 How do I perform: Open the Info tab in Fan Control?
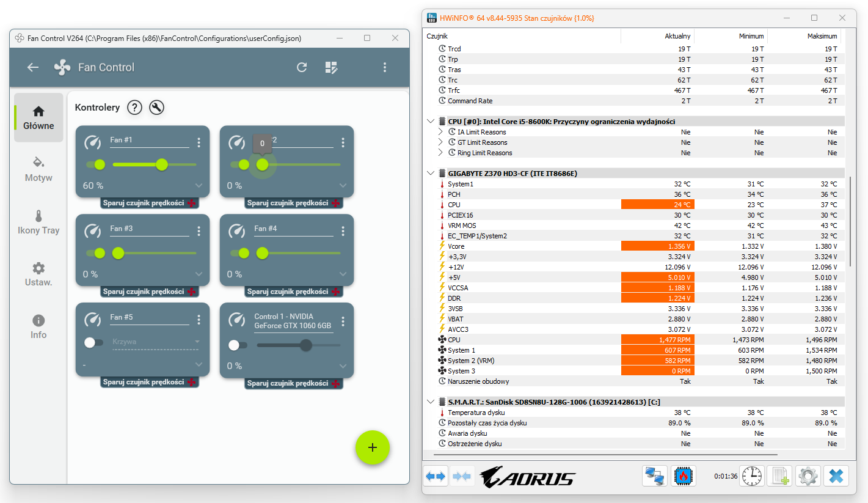coord(38,327)
